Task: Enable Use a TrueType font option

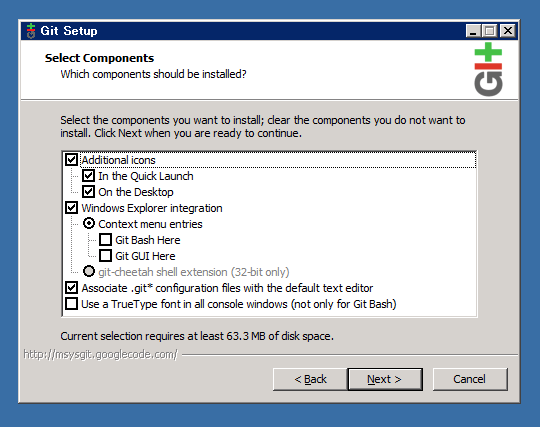Action: tap(71, 304)
